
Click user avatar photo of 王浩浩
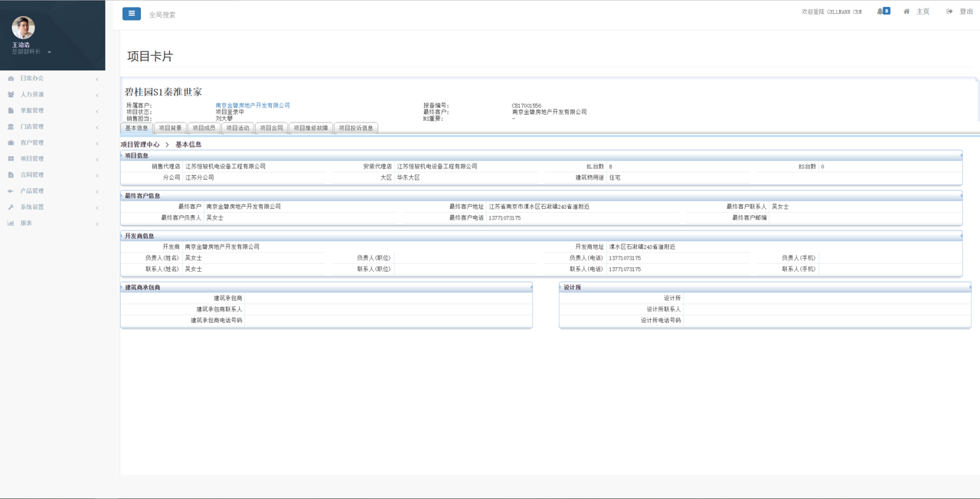[23, 28]
